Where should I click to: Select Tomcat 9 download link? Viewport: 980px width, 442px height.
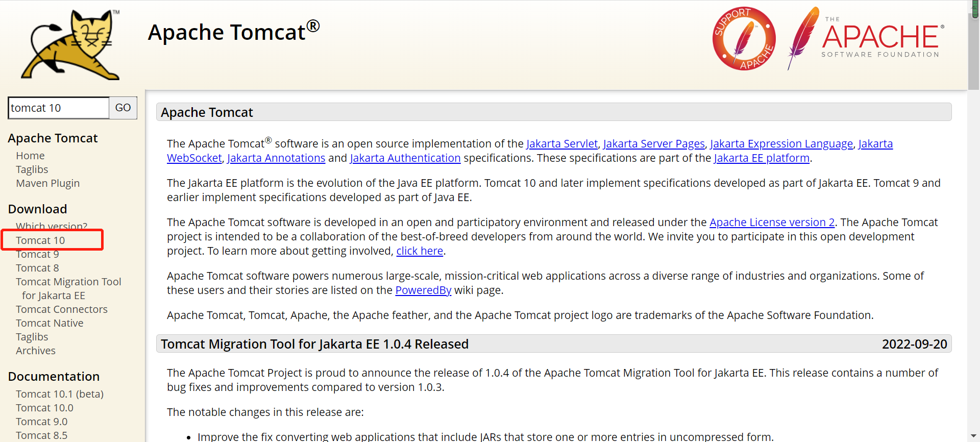[x=37, y=254]
